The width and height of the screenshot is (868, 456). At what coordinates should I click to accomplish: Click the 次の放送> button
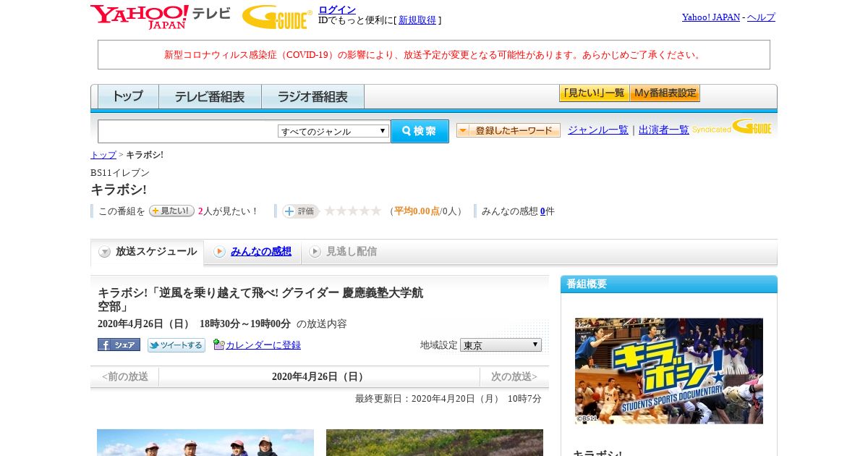(514, 376)
